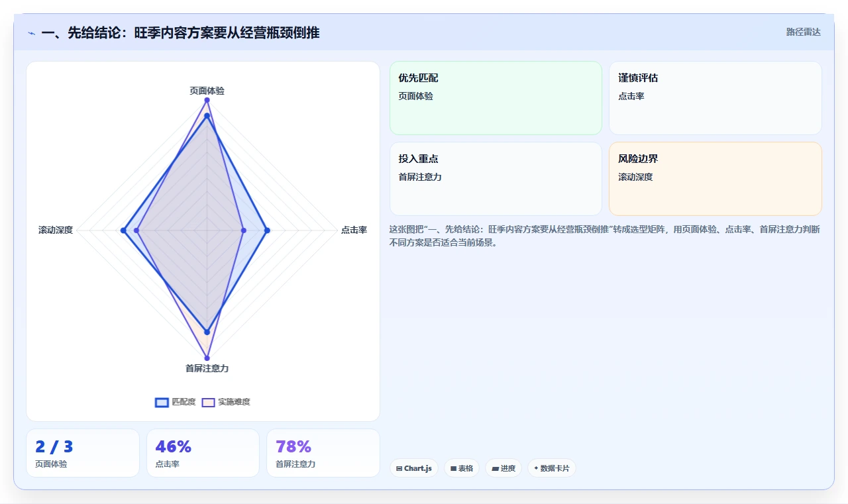Click the pink 实施难度 legend swatch

(209, 402)
